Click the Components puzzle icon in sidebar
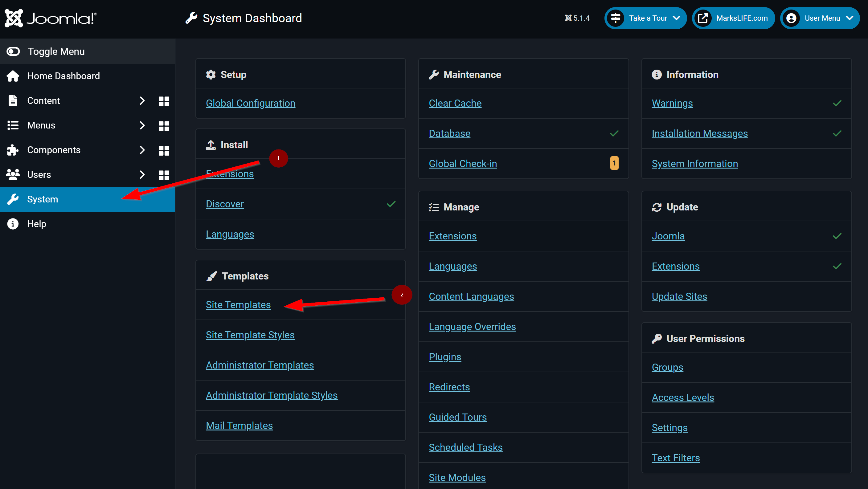868x489 pixels. [13, 150]
